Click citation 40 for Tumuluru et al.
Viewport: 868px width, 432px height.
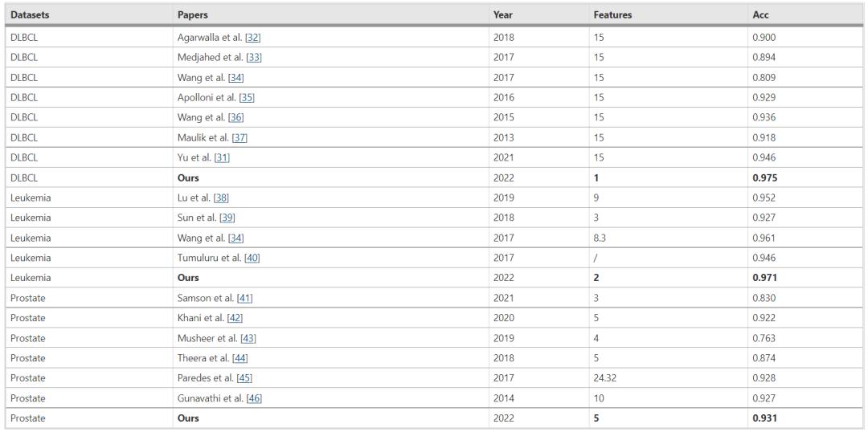(252, 258)
